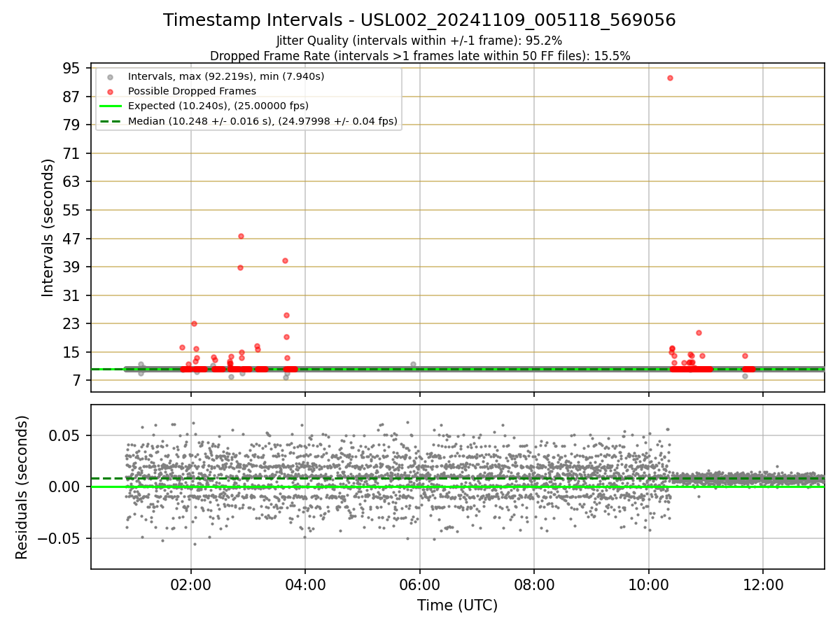Click the 'Intervals (seconds)' y-axis label
Viewport: 840px width, 630px height.
pyautogui.click(x=48, y=227)
